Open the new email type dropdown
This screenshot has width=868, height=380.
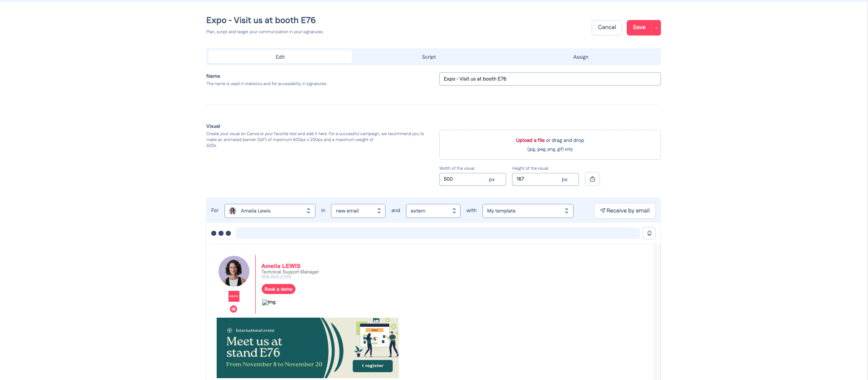click(358, 211)
